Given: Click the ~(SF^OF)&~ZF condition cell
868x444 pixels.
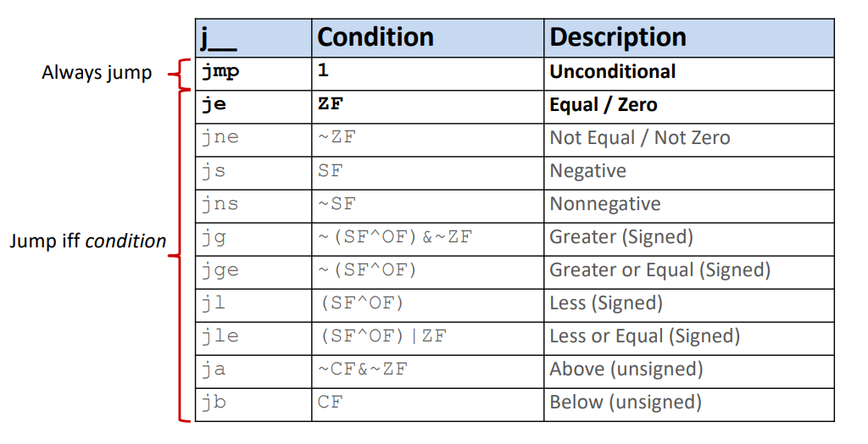Looking at the screenshot, I should (427, 239).
